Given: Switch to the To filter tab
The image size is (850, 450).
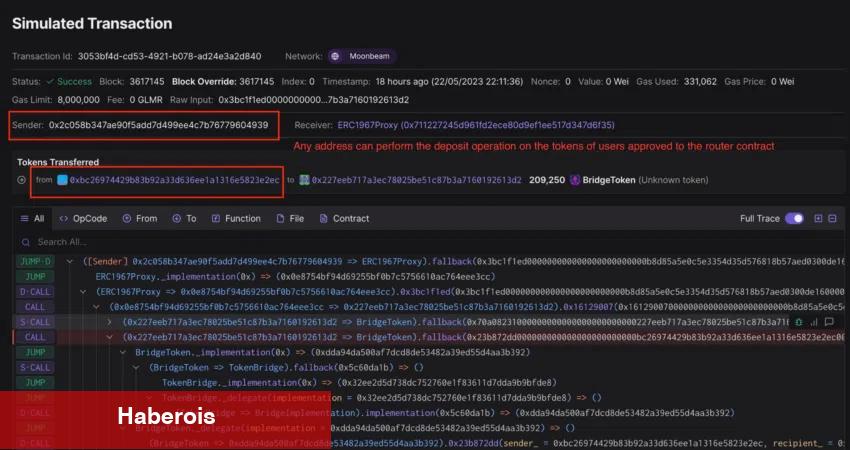Looking at the screenshot, I should (x=184, y=218).
